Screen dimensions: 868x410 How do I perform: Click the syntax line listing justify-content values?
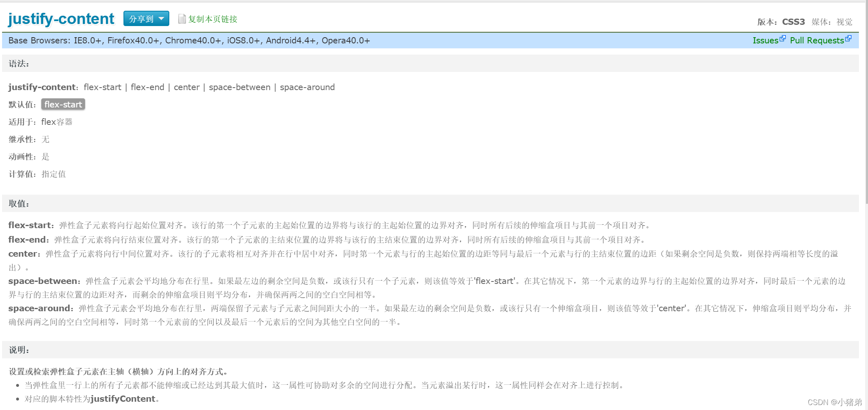[x=171, y=87]
